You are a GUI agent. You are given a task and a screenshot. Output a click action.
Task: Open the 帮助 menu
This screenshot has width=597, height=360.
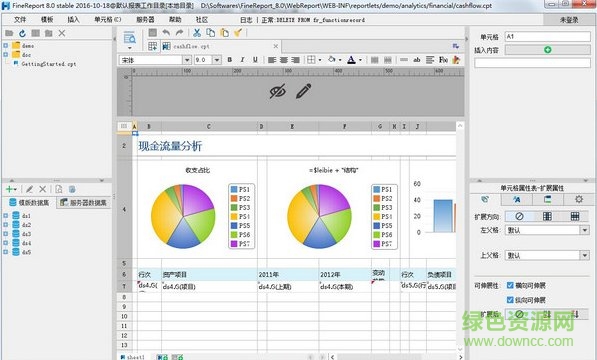[x=175, y=20]
